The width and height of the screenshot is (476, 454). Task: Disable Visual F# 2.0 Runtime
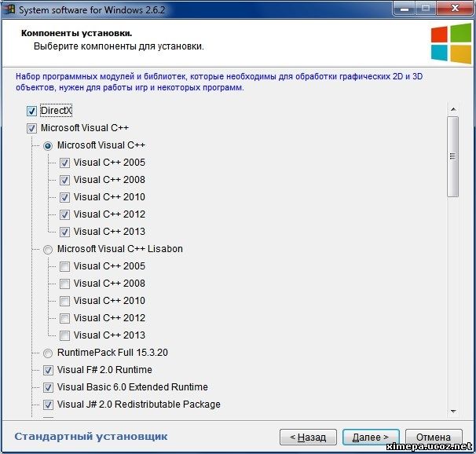[x=49, y=370]
